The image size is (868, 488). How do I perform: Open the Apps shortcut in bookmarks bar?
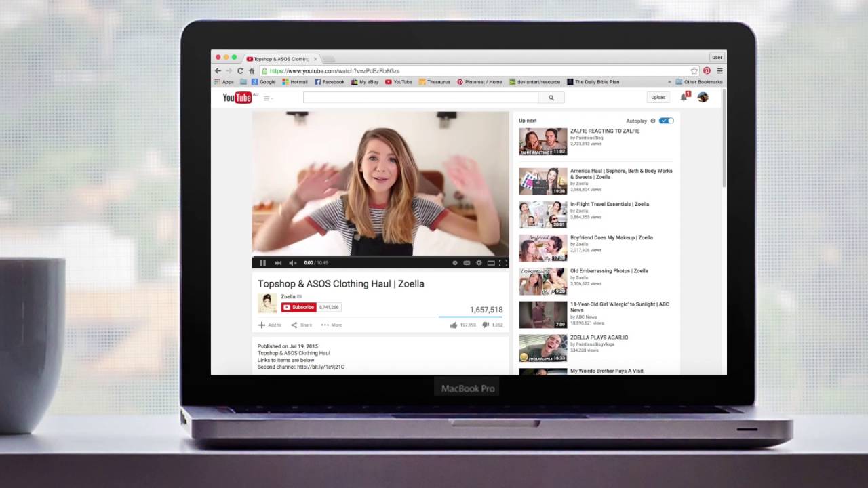pyautogui.click(x=224, y=82)
